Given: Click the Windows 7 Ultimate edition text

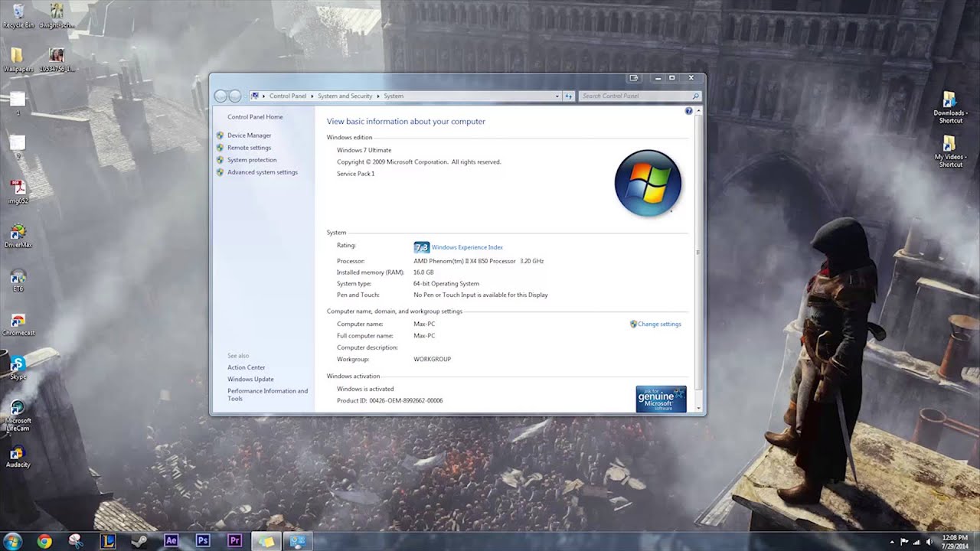Looking at the screenshot, I should tap(364, 150).
